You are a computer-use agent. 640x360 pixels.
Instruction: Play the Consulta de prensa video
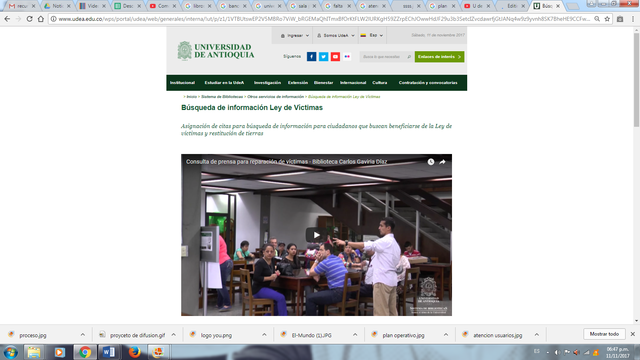(x=316, y=235)
